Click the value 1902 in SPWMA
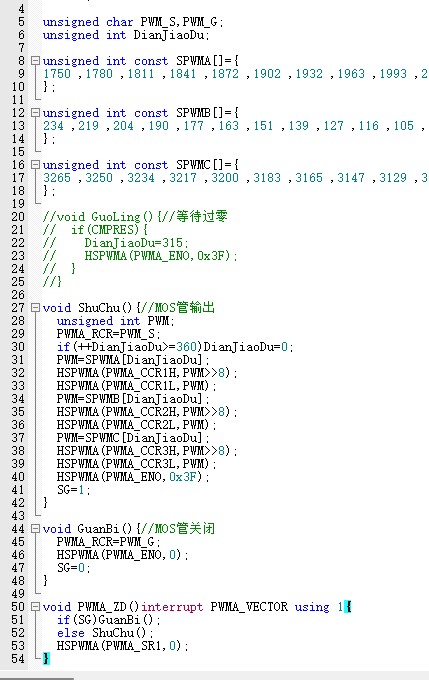The image size is (429, 680). 267,74
